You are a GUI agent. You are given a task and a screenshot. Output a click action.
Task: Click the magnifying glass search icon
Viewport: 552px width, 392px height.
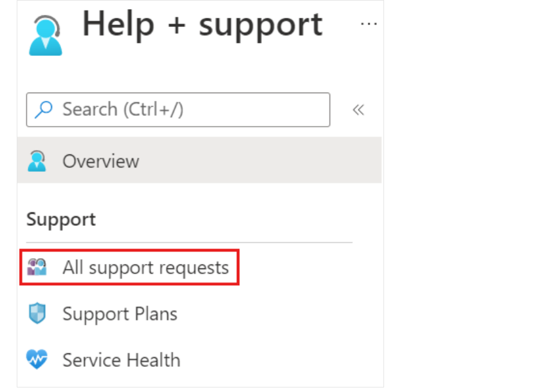[44, 109]
